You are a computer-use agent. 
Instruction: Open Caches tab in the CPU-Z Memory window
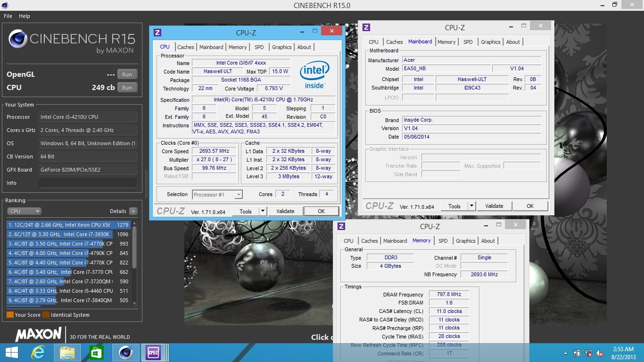tap(370, 241)
